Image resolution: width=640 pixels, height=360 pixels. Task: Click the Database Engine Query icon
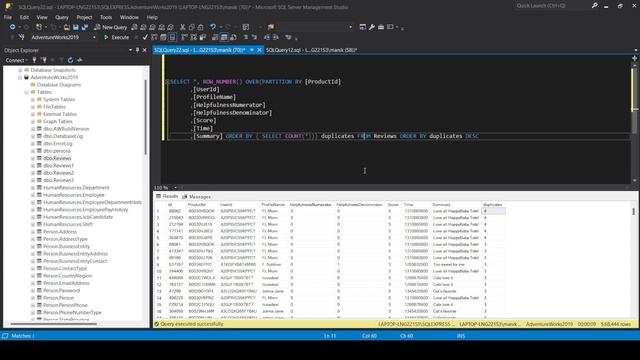(x=134, y=27)
